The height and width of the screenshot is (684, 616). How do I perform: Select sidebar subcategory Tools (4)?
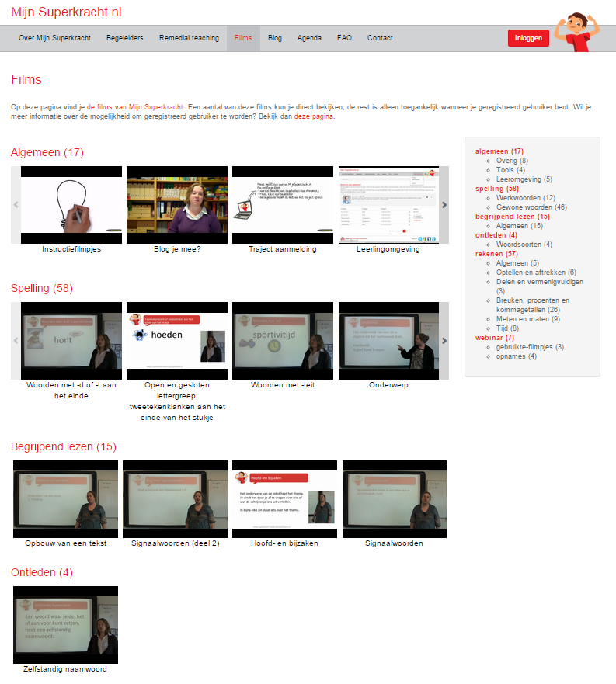pyautogui.click(x=510, y=170)
